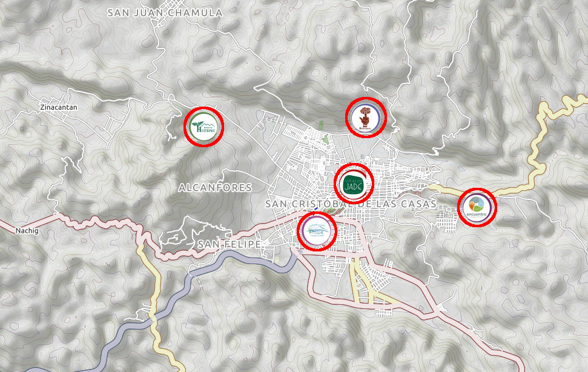Select the Moxviquil tree-hand logo marker

click(x=366, y=117)
